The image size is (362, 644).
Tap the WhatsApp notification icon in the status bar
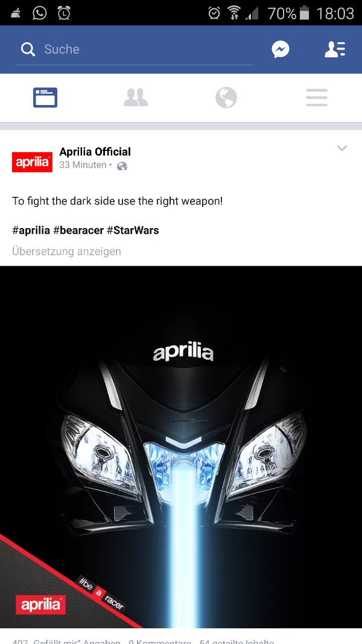tap(39, 13)
